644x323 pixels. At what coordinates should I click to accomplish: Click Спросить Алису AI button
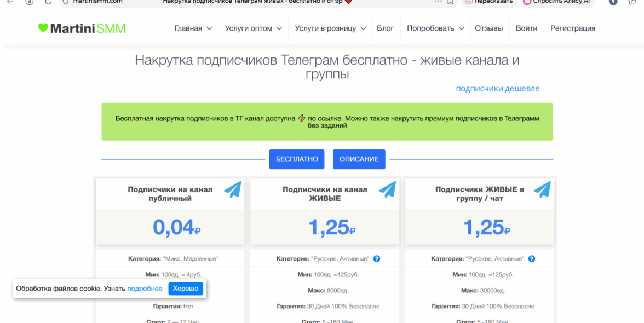[x=557, y=2]
